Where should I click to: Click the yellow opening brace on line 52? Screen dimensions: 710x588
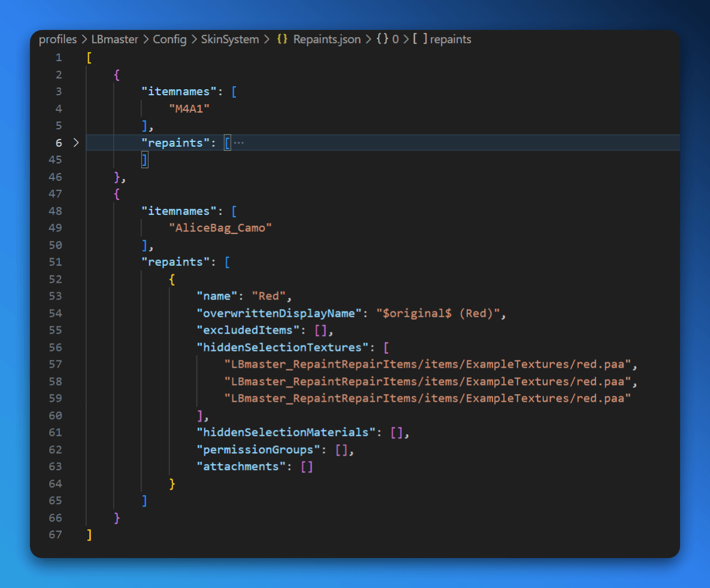(172, 279)
